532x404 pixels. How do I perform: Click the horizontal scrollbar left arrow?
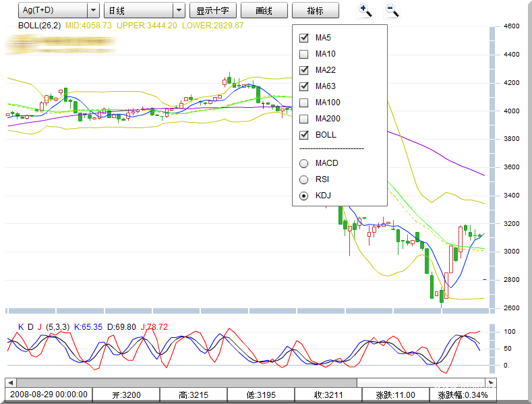[10, 382]
